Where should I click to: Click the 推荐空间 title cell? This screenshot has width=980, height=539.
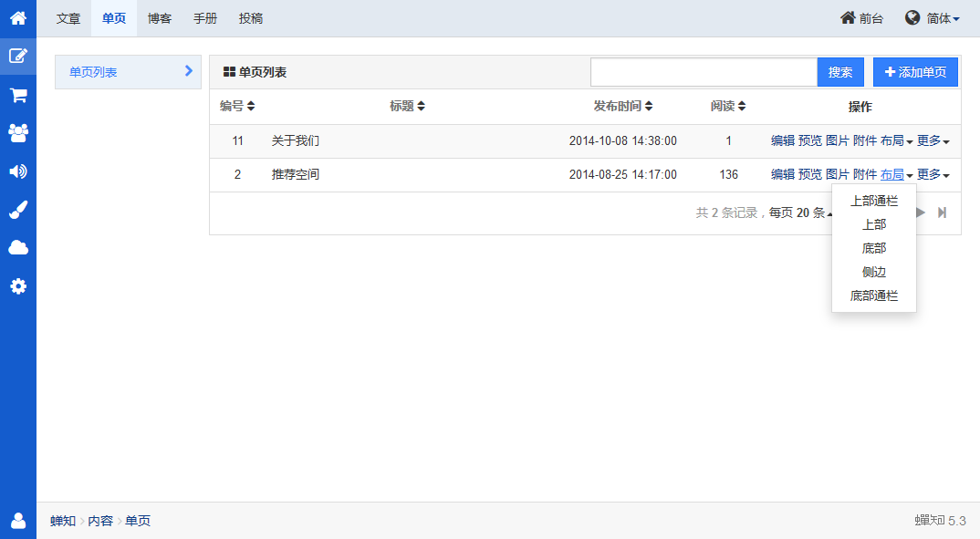point(295,174)
